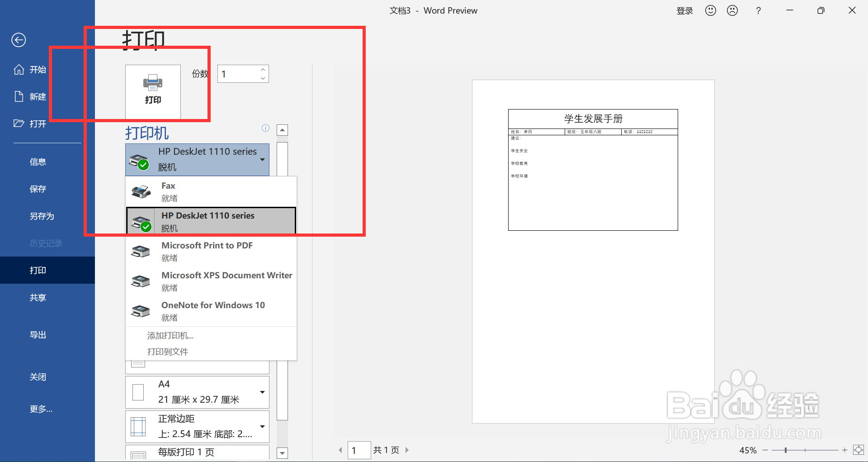The image size is (868, 462).
Task: Select Microsoft XPS Document Writer printer
Action: [211, 281]
